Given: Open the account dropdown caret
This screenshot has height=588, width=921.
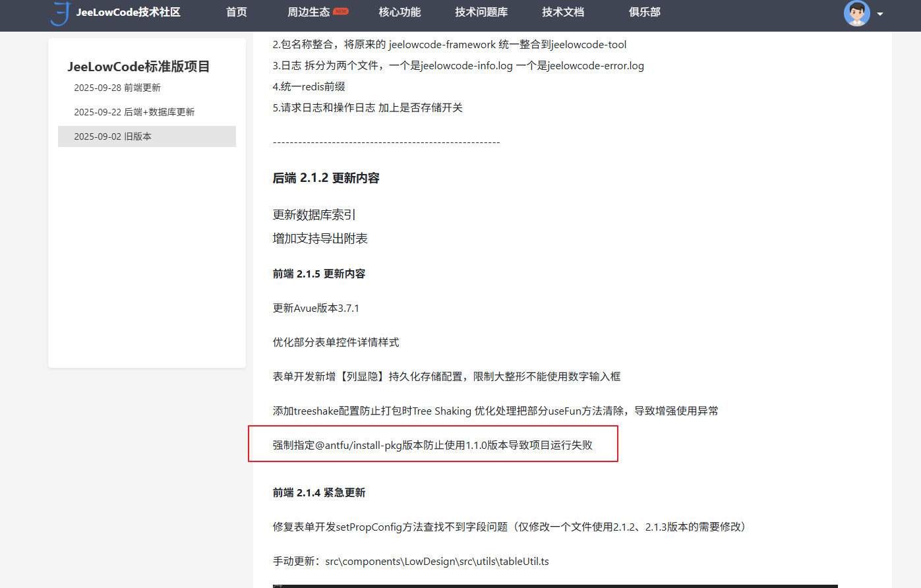Looking at the screenshot, I should 880,14.
